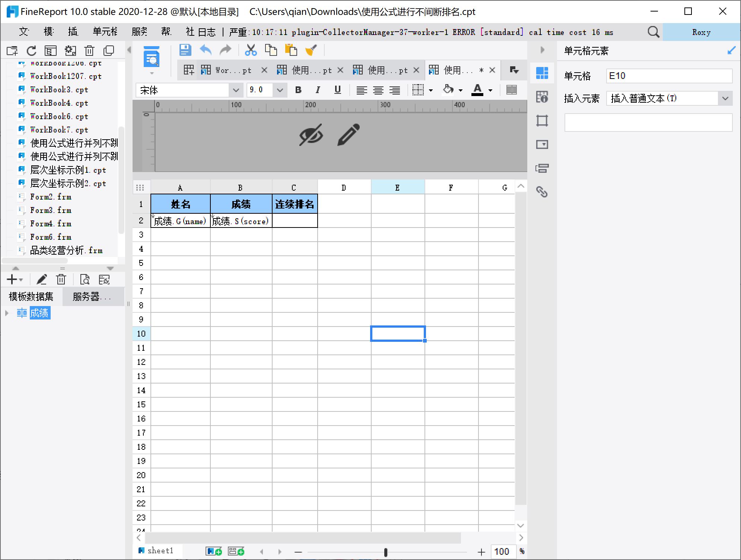Toggle the hidden-eye icon in header area

tap(311, 135)
